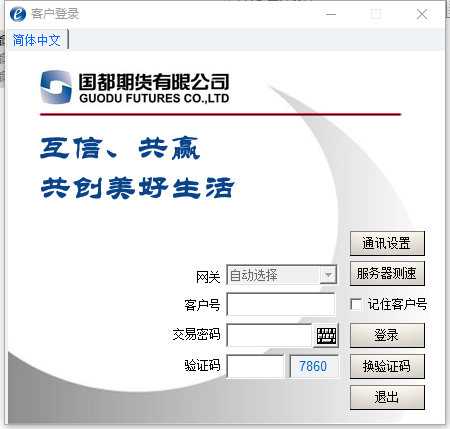Image resolution: width=450 pixels, height=429 pixels.
Task: Tick the 记住客户号 checkbox
Action: (x=356, y=304)
